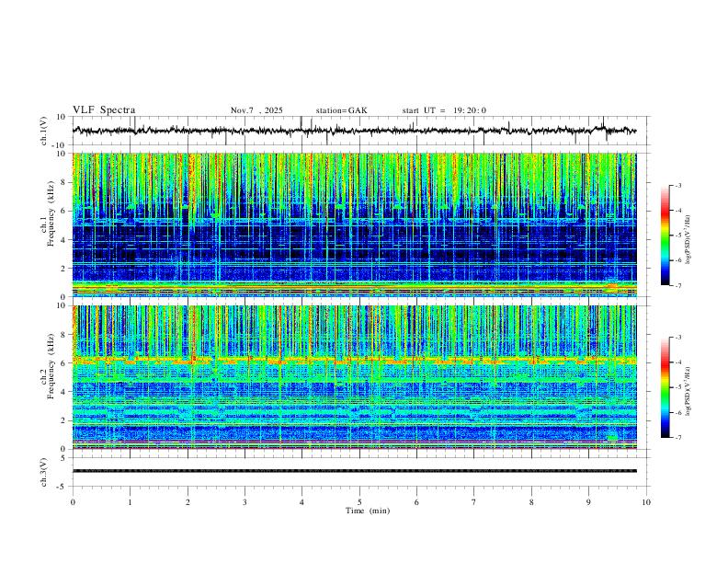This screenshot has width=728, height=563.
Task: Click the ch.2 colorbar "-7" tick label
Action: pos(678,437)
